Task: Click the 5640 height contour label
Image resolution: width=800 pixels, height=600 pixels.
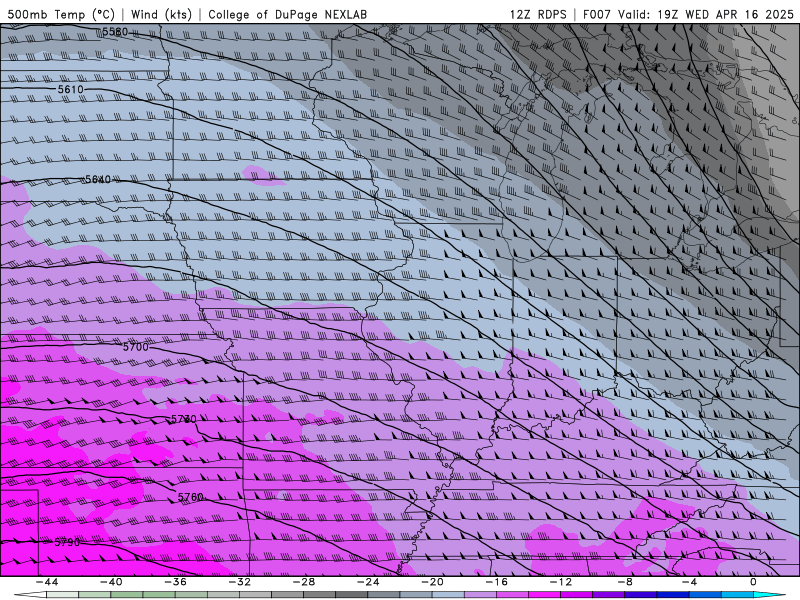Action: [x=97, y=179]
